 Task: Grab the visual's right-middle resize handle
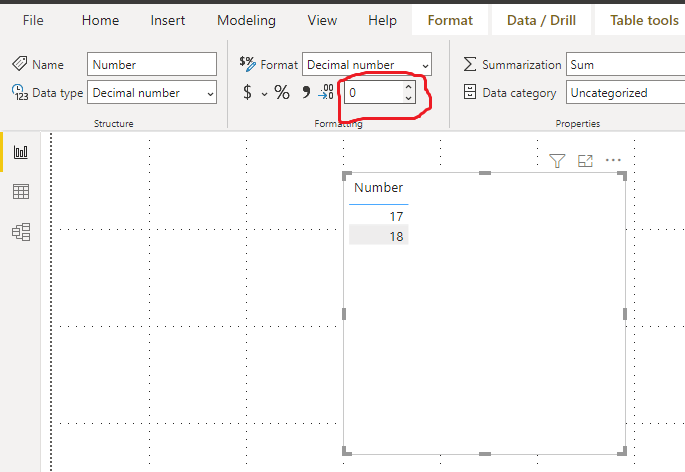625,314
